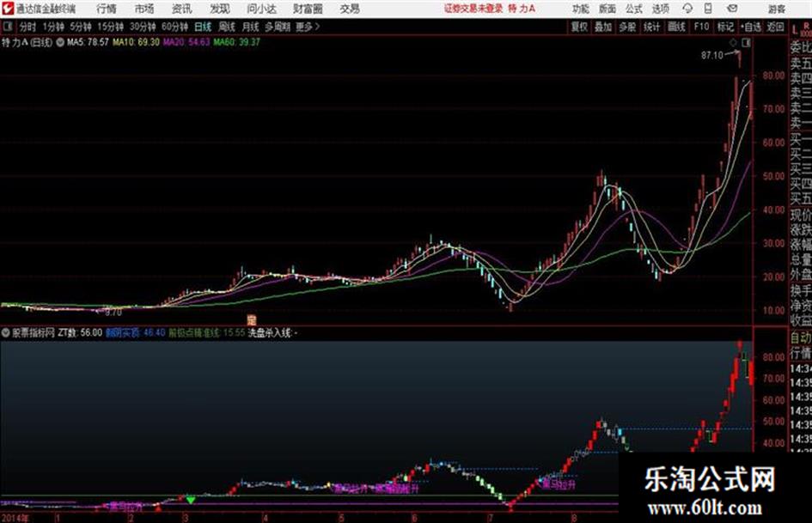
Task: Switch to the 周线 weekly tab
Action: 227,27
